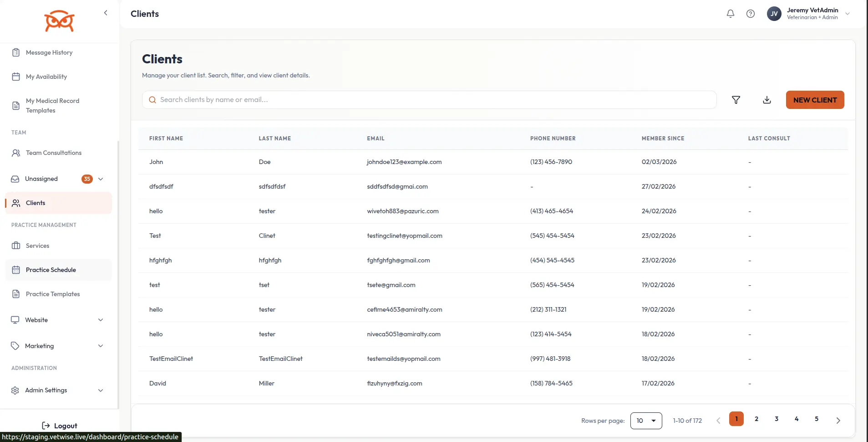Click the current page 1 button
The height and width of the screenshot is (442, 868).
tap(736, 419)
